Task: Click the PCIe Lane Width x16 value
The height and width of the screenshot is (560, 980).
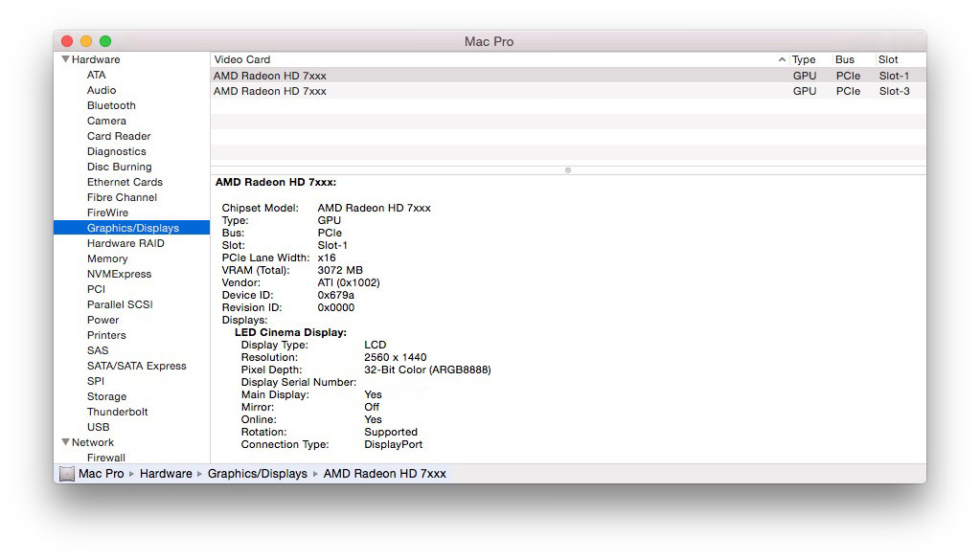Action: coord(327,258)
